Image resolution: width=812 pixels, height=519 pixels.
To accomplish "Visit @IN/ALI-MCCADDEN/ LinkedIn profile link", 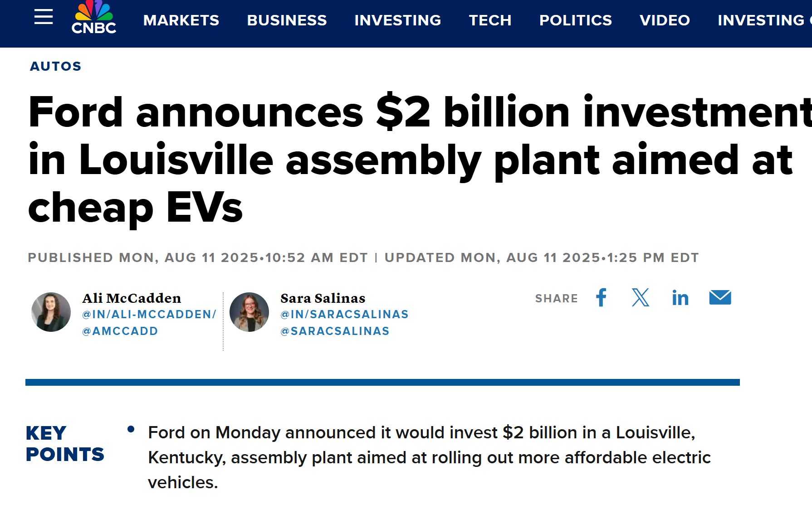I will pyautogui.click(x=149, y=315).
